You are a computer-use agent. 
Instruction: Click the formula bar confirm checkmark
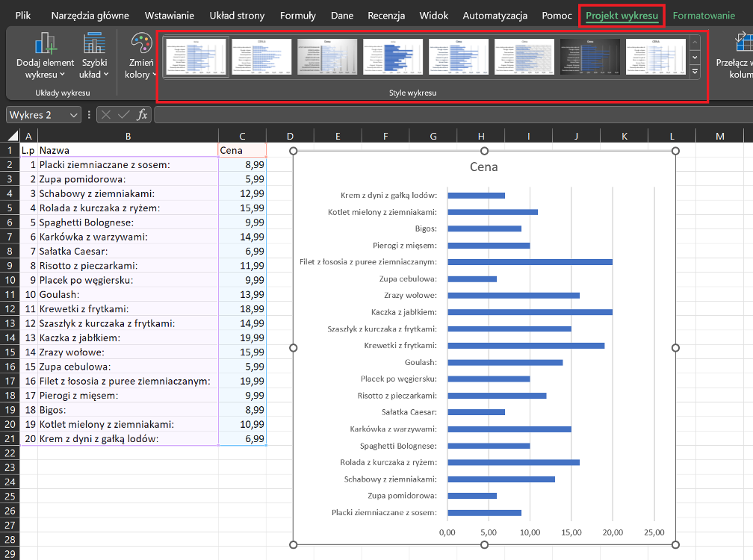tap(123, 115)
